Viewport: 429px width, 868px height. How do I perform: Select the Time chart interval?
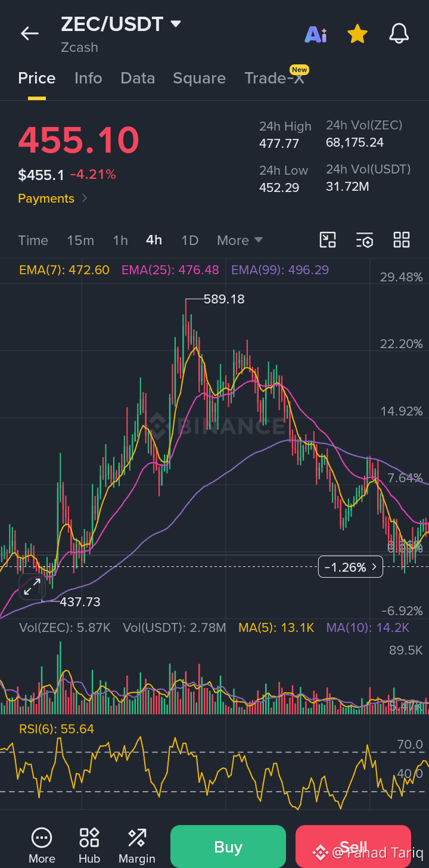pos(33,240)
